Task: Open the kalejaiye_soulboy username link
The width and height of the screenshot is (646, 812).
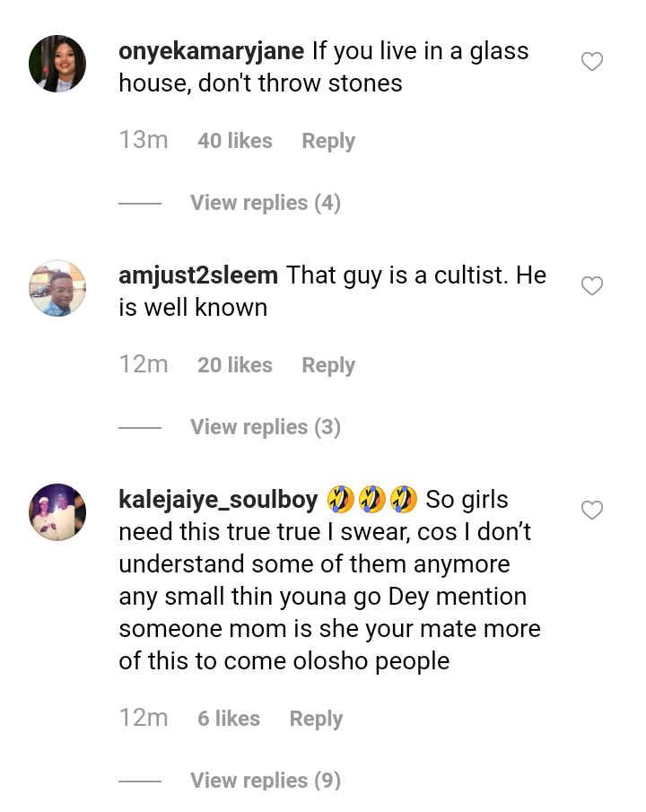Action: 217,499
